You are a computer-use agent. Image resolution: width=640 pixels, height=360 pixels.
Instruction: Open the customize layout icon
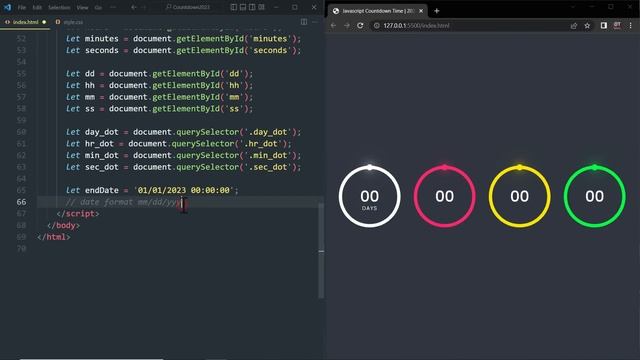(x=262, y=7)
